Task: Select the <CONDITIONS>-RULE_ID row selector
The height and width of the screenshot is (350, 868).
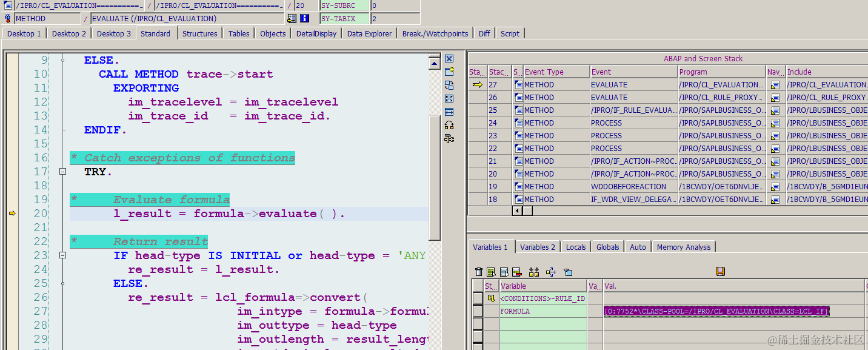Action: click(x=478, y=298)
